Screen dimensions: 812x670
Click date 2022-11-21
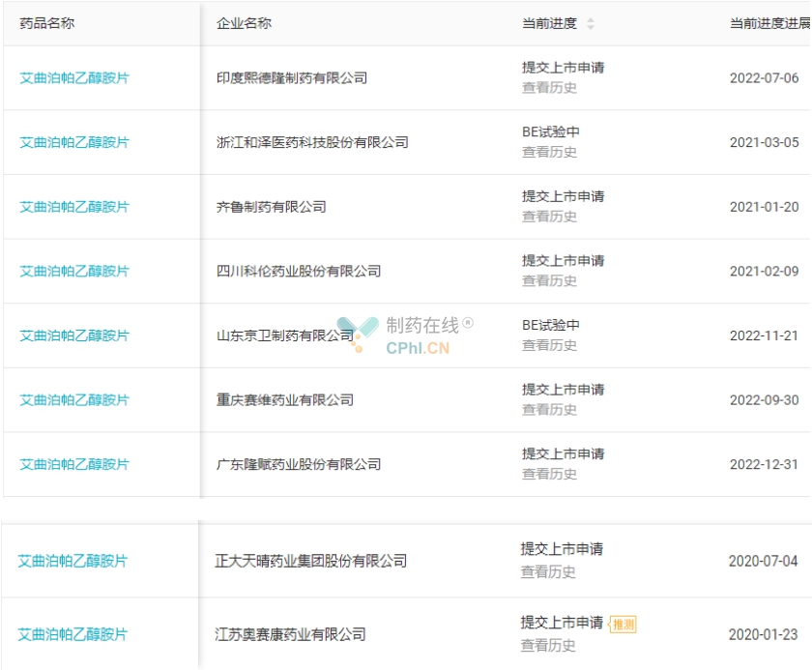click(765, 336)
